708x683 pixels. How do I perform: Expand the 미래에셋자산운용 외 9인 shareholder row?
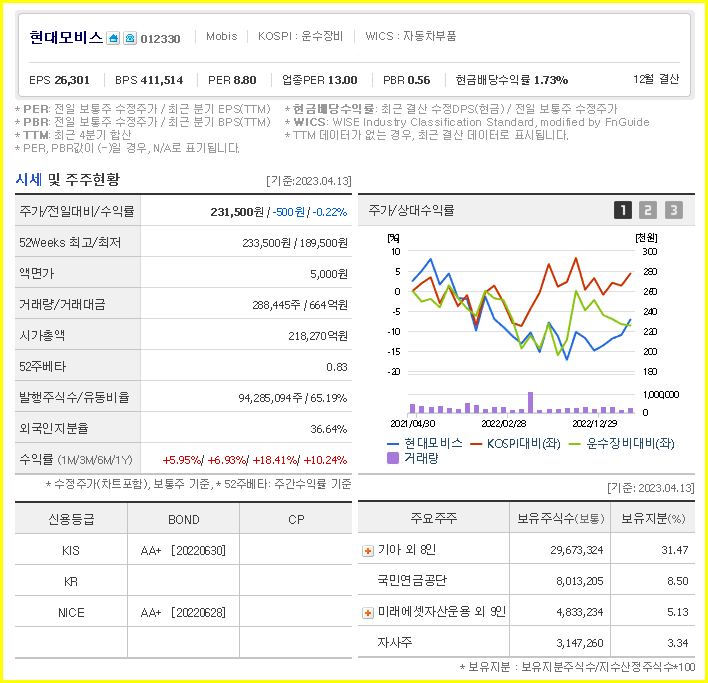pyautogui.click(x=368, y=613)
